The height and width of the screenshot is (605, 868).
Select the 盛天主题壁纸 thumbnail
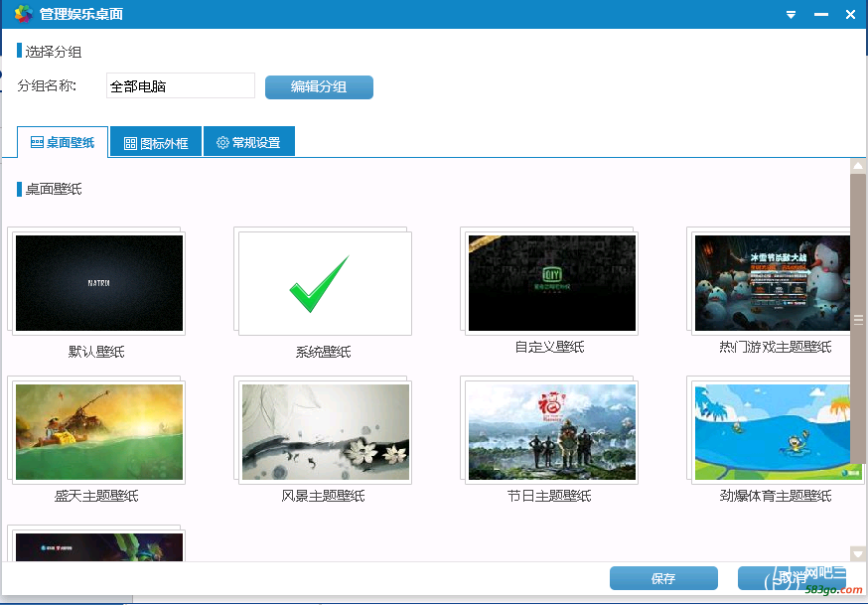[x=99, y=432]
